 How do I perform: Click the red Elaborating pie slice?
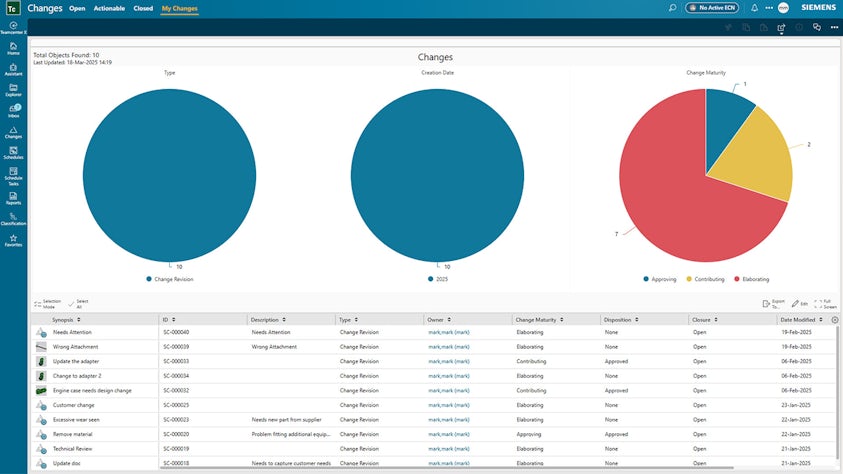(x=670, y=200)
